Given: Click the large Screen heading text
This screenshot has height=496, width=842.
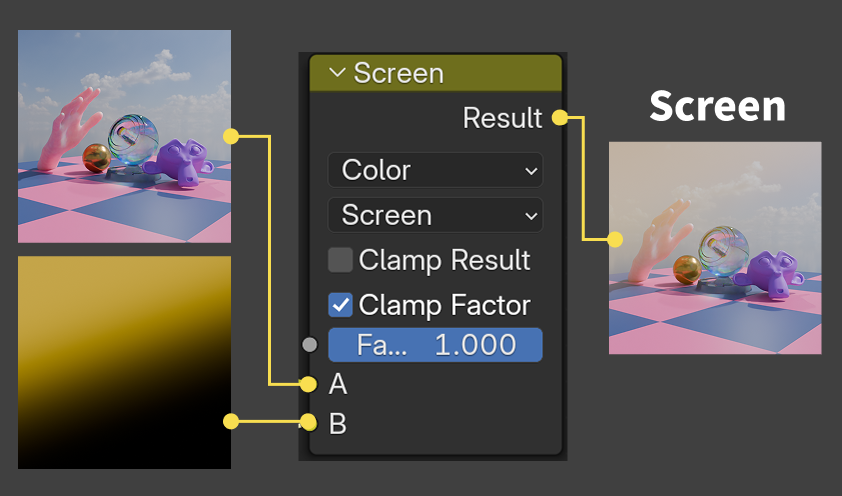Looking at the screenshot, I should point(717,106).
